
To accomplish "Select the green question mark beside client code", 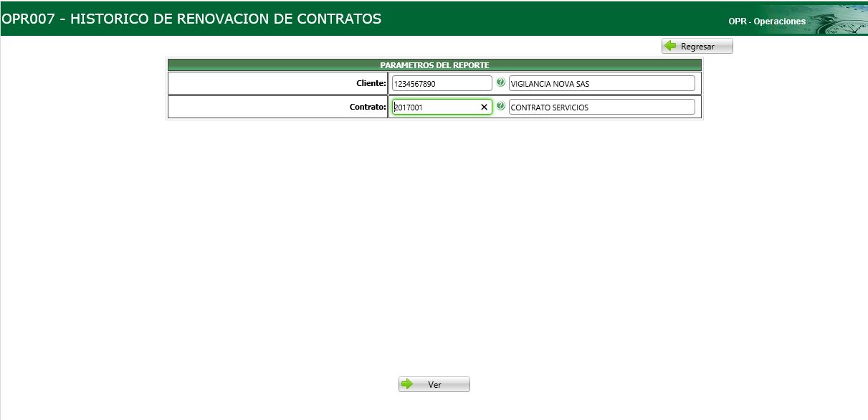I will pos(500,80).
